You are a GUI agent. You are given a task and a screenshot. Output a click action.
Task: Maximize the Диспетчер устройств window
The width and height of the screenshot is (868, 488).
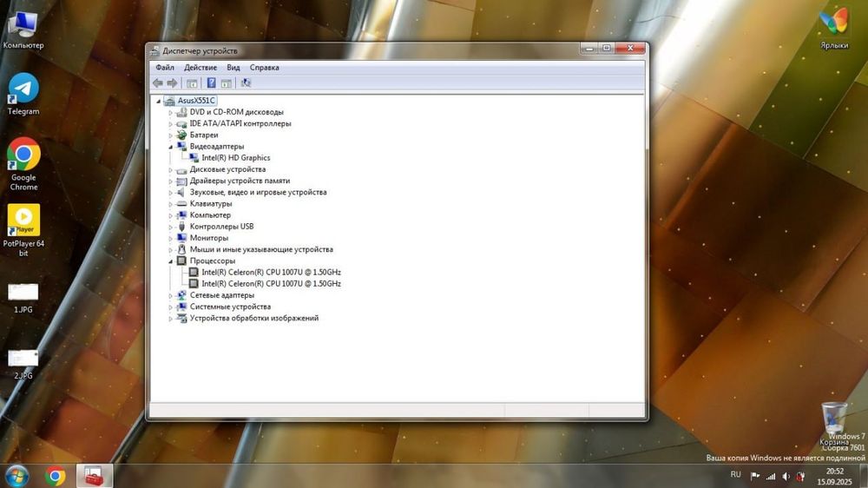click(606, 48)
